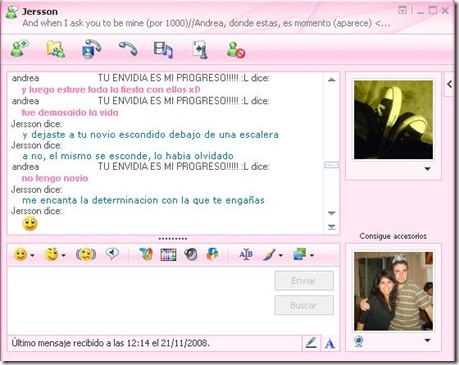Viewport: 459px width, 365px height.
Task: Click the contact name Jersson in the header
Action: pos(40,11)
